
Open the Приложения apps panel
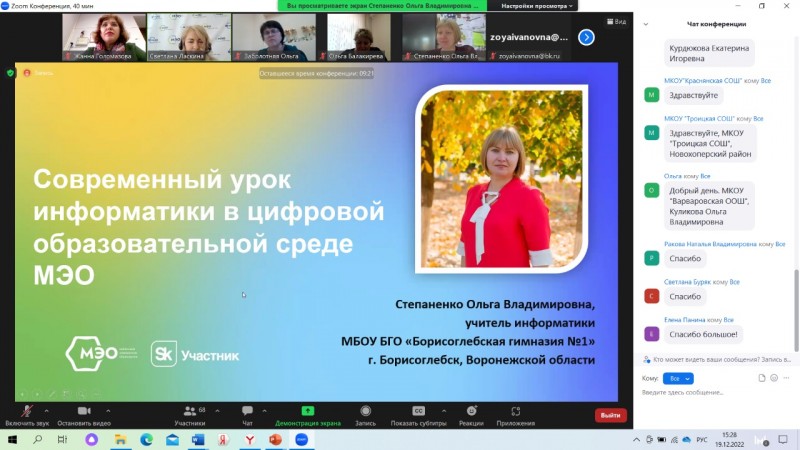[515, 412]
